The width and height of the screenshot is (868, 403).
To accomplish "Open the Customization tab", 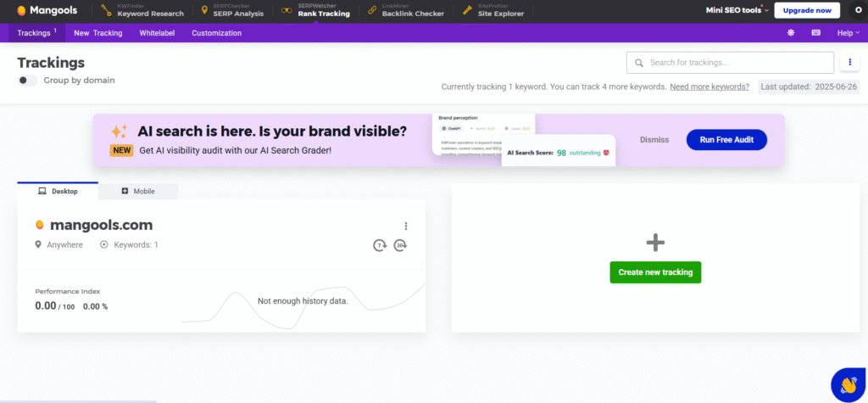I will [x=216, y=33].
